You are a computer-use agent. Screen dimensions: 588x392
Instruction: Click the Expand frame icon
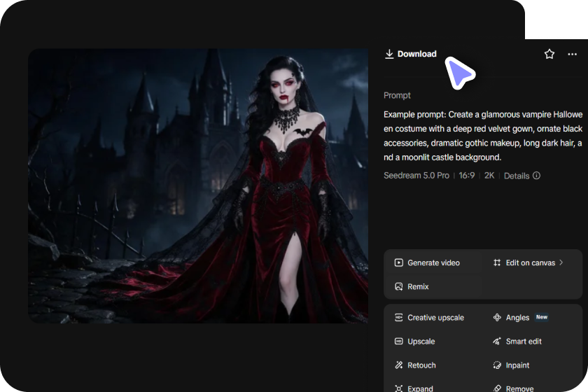[398, 388]
